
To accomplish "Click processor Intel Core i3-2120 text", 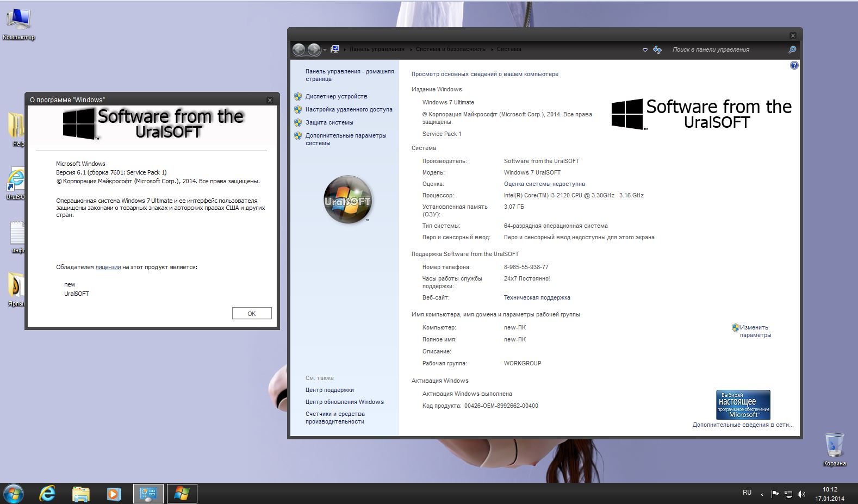I will 574,195.
